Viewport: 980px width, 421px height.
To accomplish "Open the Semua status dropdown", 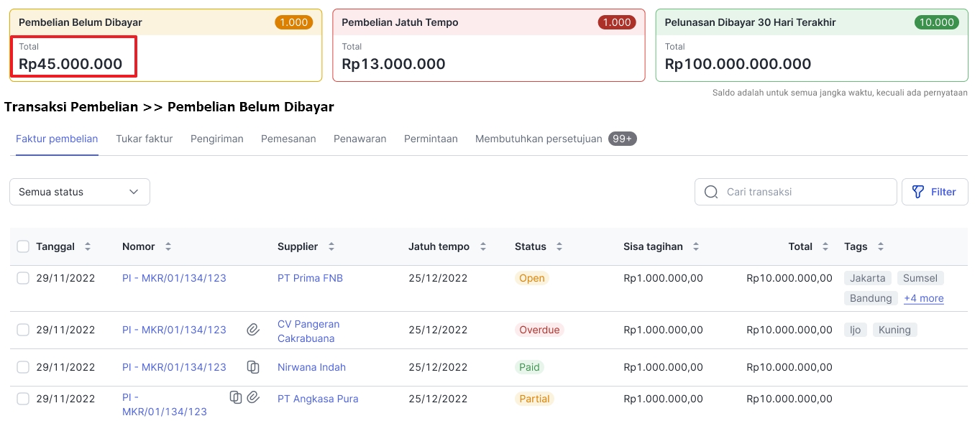I will [80, 192].
